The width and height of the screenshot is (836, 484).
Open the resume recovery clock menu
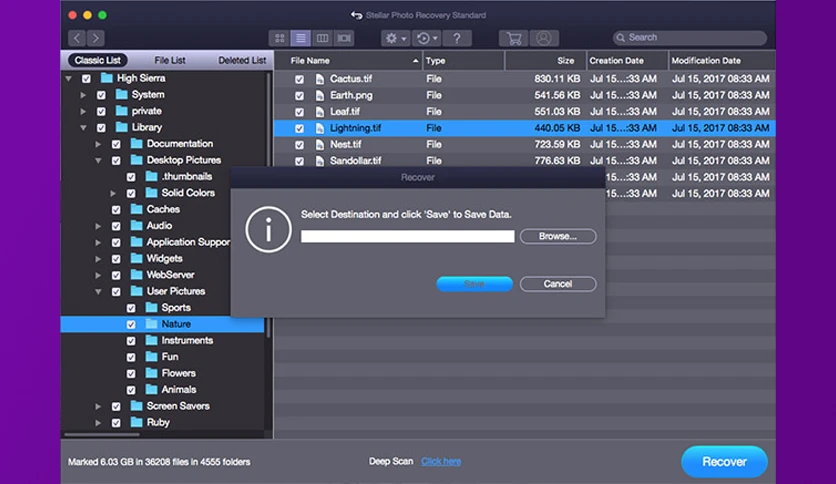pos(427,38)
